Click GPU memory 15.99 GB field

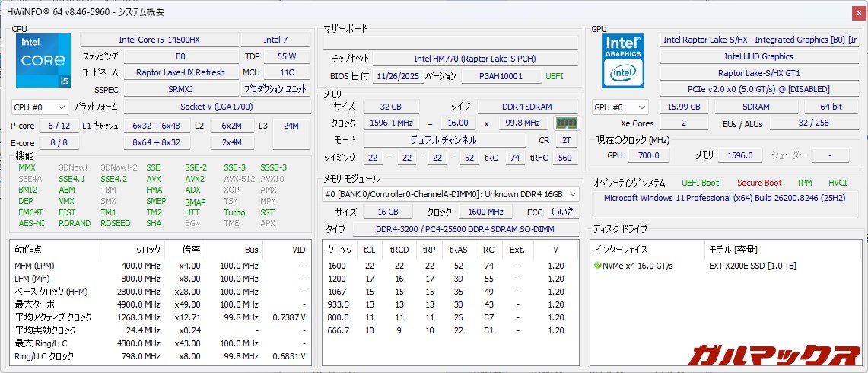click(x=684, y=107)
